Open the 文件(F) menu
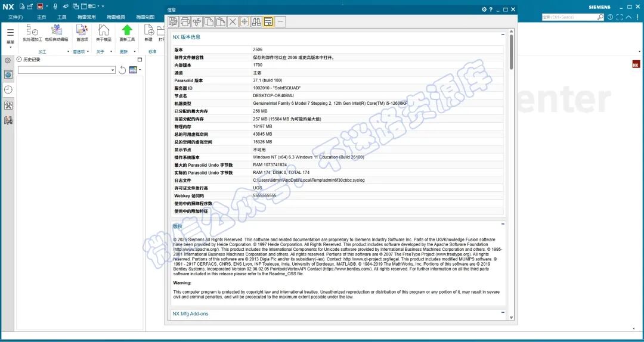Image resolution: width=644 pixels, height=342 pixels. coord(16,17)
